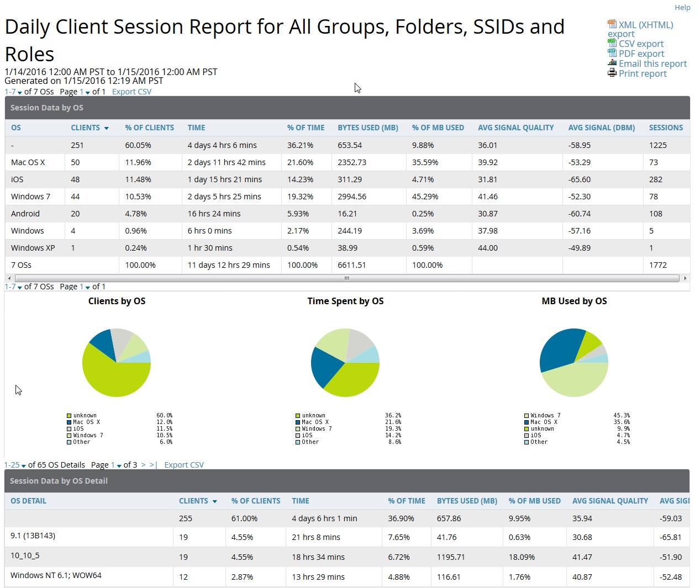
Task: Sort OS table by % OF TIME
Action: tap(306, 128)
